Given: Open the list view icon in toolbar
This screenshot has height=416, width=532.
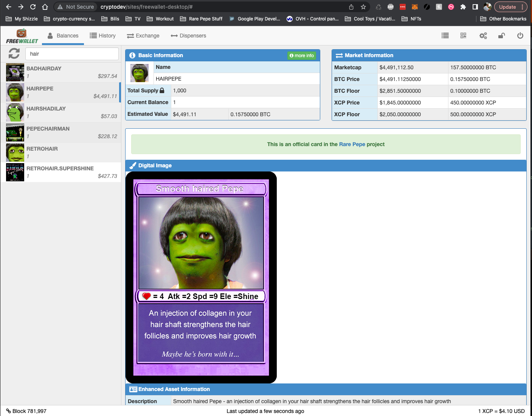Looking at the screenshot, I should tap(445, 36).
